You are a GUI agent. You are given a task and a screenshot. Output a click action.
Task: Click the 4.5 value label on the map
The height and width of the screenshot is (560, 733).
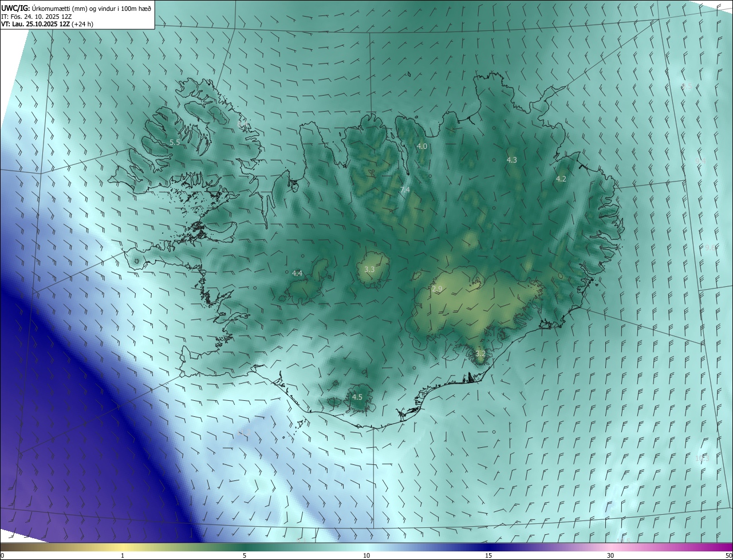[x=357, y=397]
